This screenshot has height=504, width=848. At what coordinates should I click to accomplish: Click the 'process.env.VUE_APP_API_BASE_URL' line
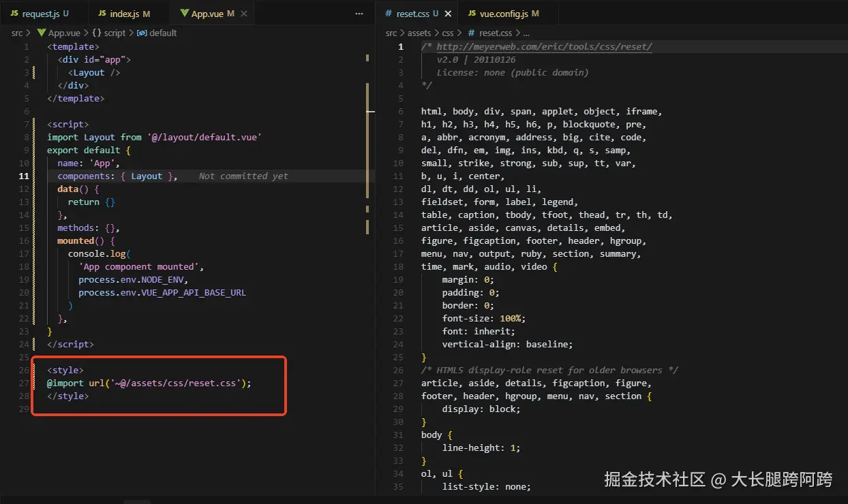click(x=162, y=292)
